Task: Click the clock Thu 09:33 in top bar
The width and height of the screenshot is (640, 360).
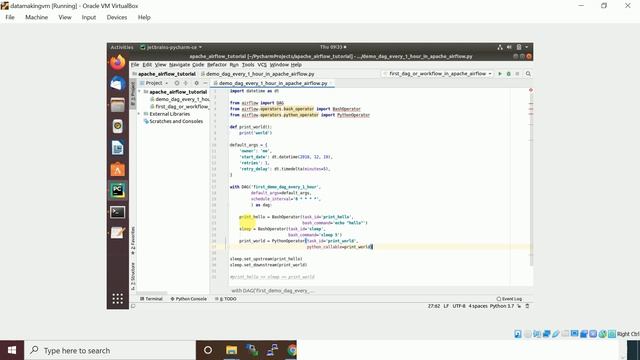Action: (333, 47)
